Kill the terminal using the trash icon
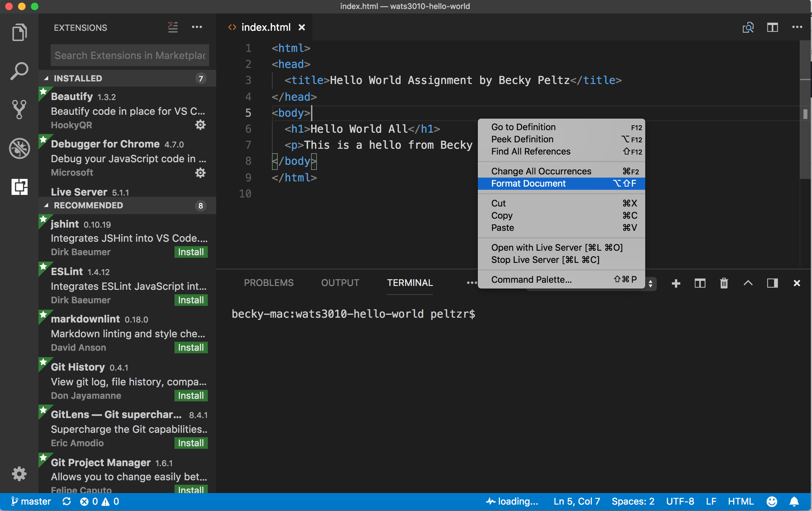This screenshot has height=511, width=812. (724, 283)
